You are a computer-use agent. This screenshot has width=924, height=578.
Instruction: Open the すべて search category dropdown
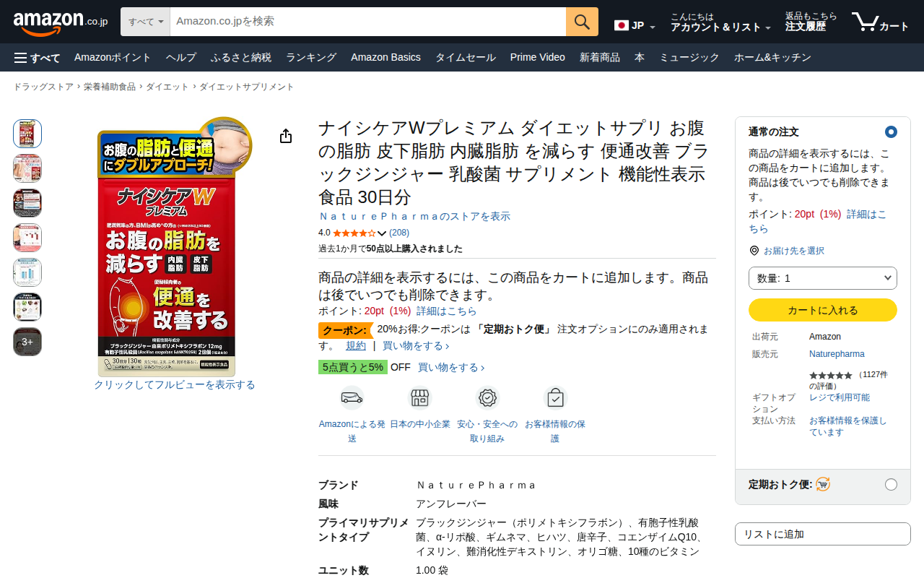pos(145,22)
